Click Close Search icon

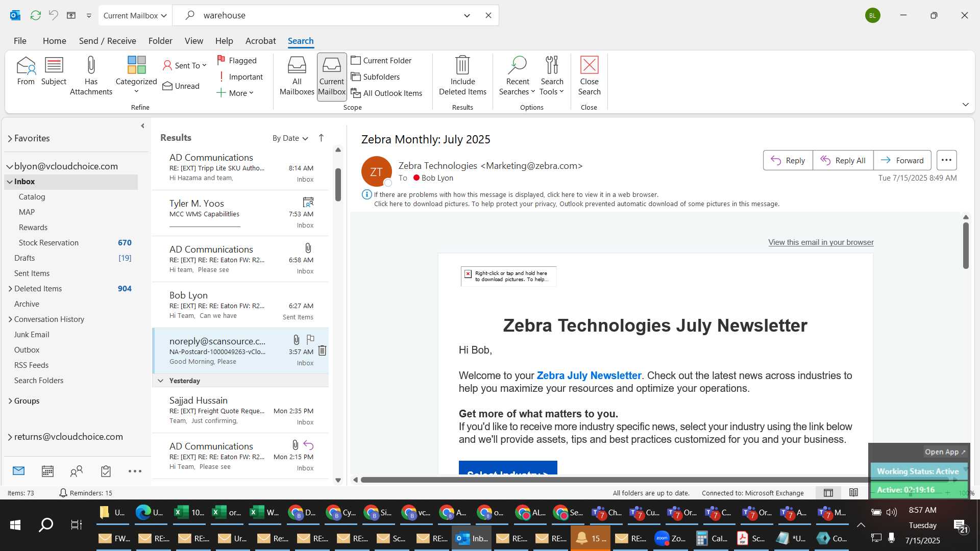pyautogui.click(x=589, y=76)
